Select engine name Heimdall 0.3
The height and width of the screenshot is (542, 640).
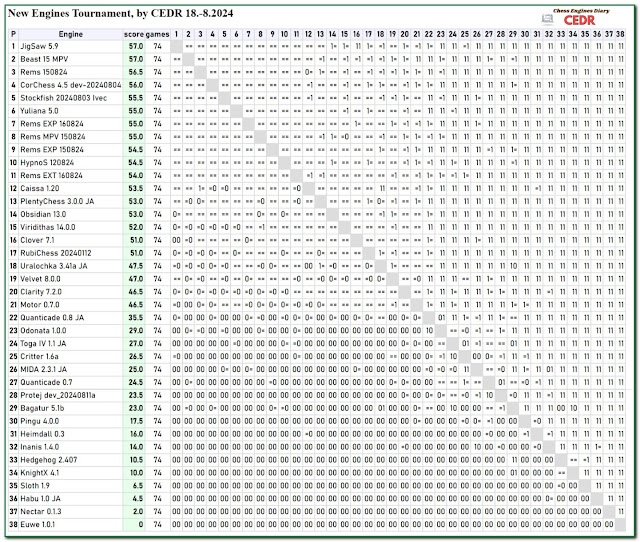42,434
